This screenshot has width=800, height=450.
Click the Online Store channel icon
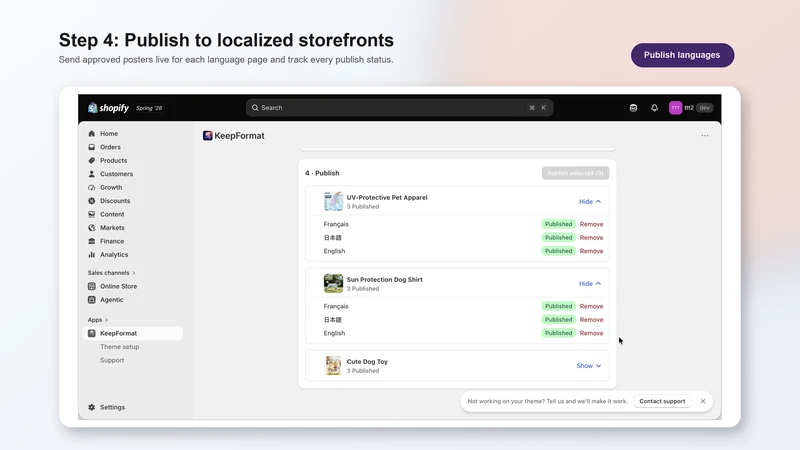pyautogui.click(x=92, y=286)
